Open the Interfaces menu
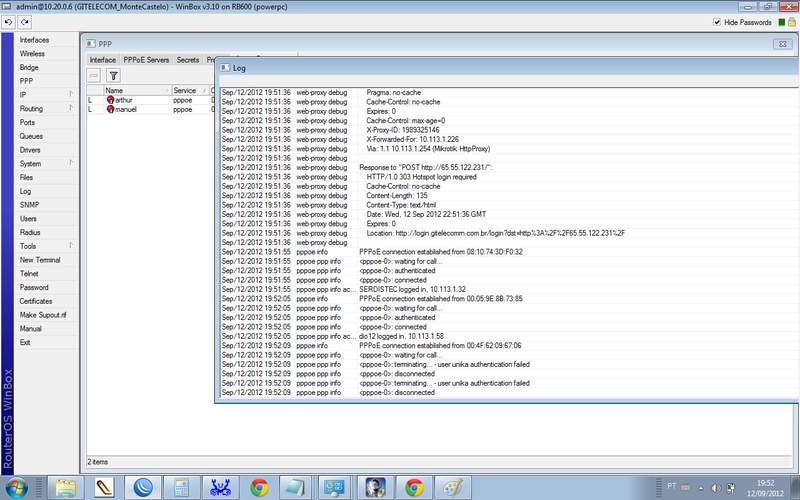The width and height of the screenshot is (800, 500). coord(34,40)
